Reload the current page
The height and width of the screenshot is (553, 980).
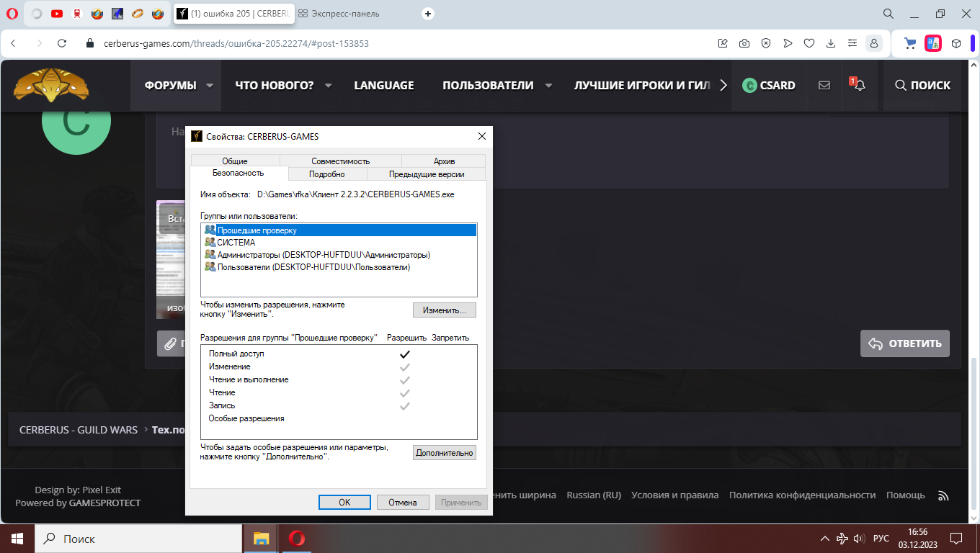[62, 43]
